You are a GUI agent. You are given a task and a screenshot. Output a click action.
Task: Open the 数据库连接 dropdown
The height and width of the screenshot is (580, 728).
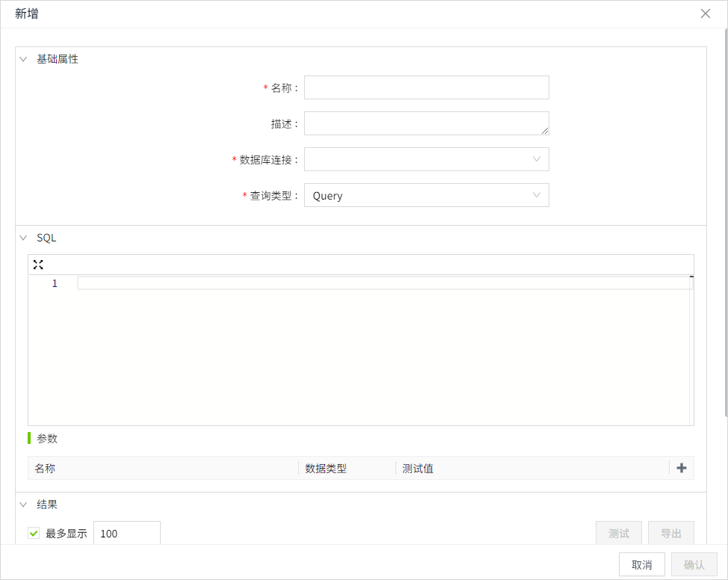[426, 159]
